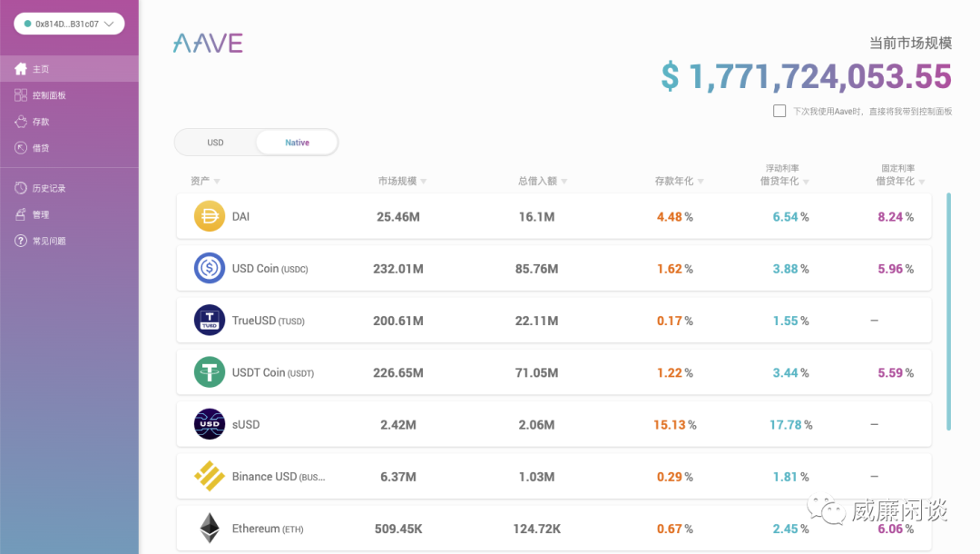
Task: Click Binance USD market size 6.37M
Action: (x=398, y=477)
